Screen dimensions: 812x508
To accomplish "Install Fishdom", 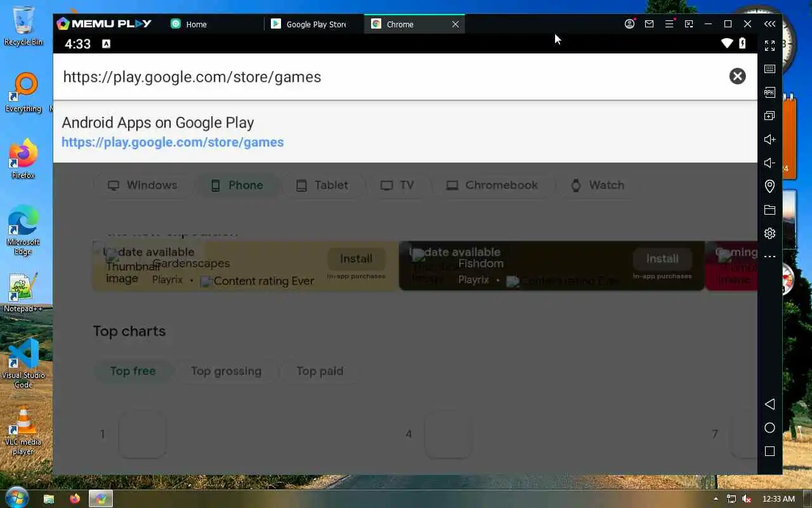I will point(662,258).
